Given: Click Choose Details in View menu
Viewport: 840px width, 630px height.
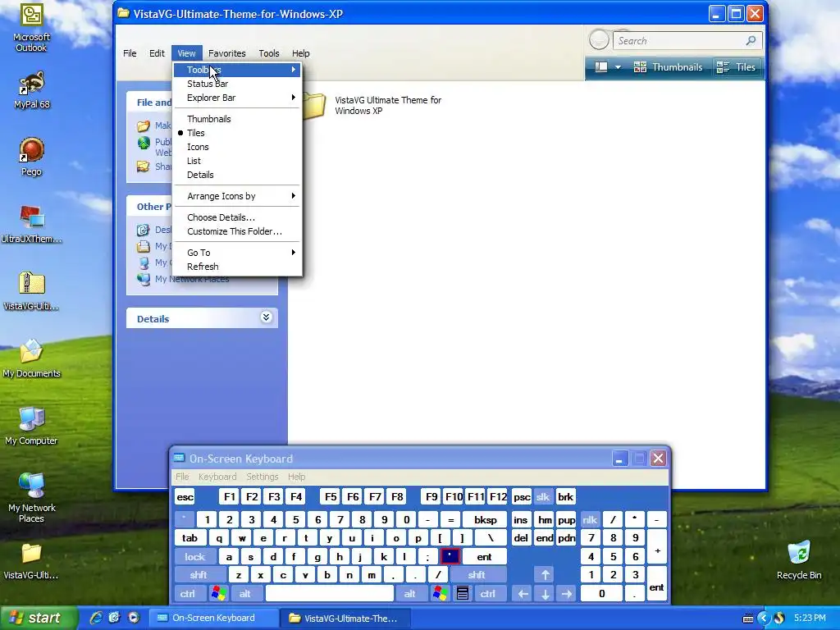Looking at the screenshot, I should click(x=237, y=217).
